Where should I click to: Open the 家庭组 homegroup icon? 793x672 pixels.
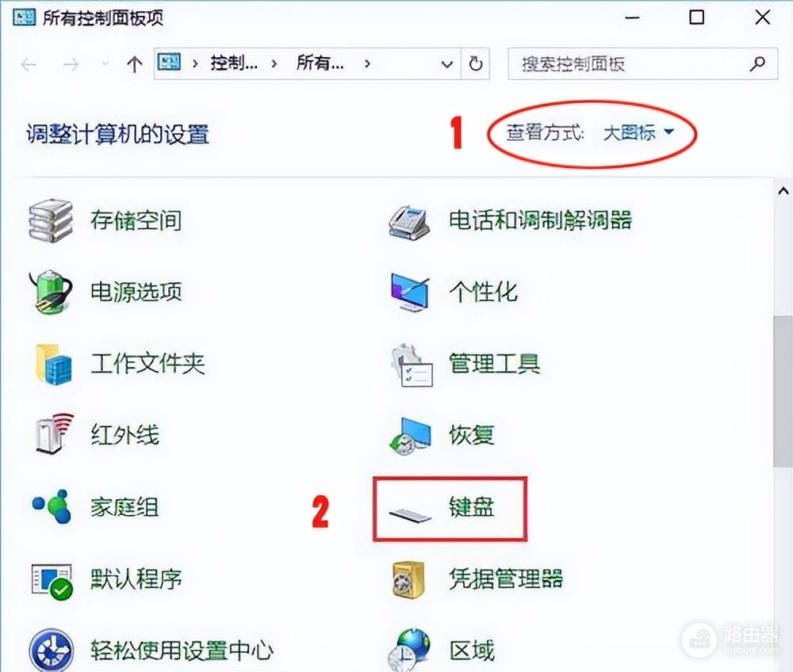click(x=52, y=506)
